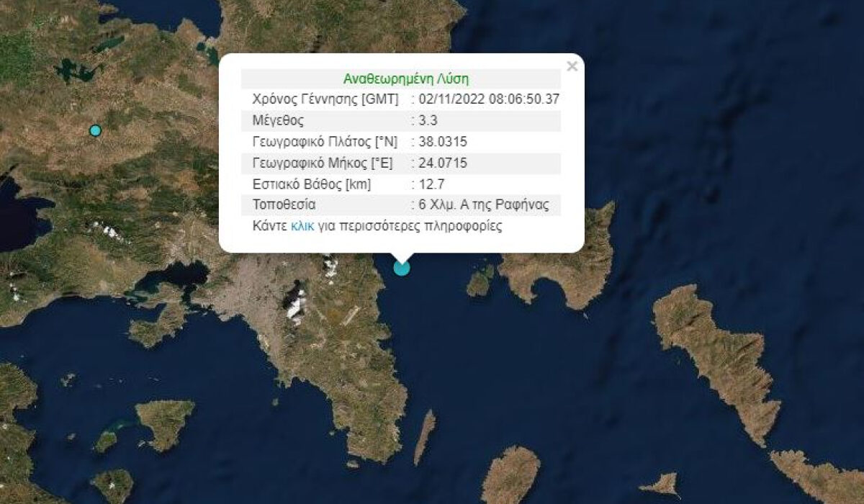Viewport: 864px width, 504px height.
Task: Click the Χρόνος Γέννησης [GMT] label
Action: click(x=323, y=99)
